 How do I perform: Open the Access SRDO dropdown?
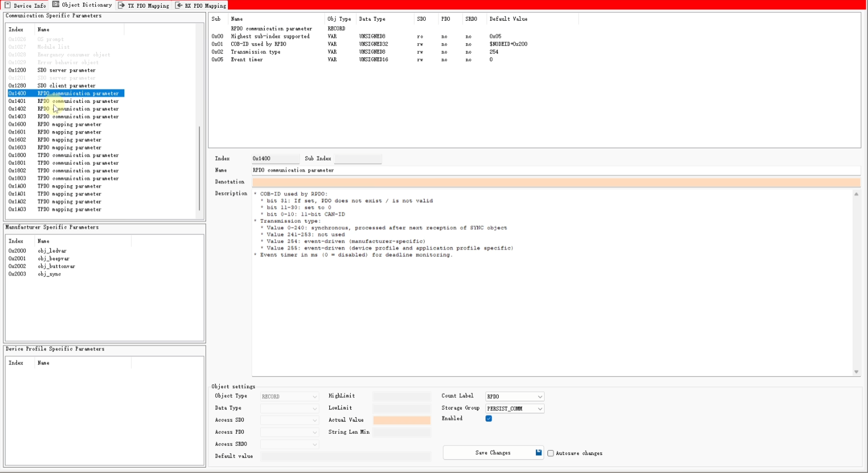click(289, 445)
